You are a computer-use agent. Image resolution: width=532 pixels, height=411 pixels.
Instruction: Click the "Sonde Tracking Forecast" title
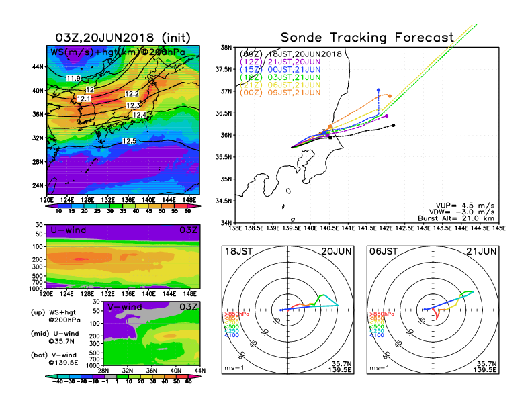(367, 38)
